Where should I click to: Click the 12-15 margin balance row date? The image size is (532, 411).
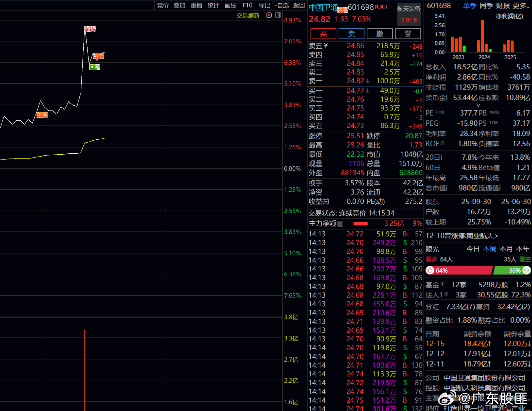(435, 344)
